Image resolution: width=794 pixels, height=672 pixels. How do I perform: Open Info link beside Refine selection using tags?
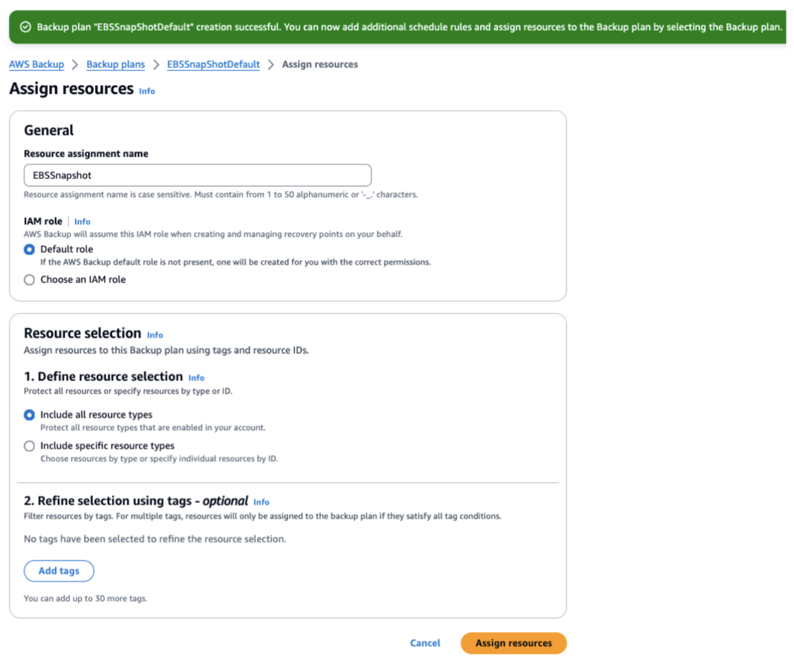pos(262,502)
